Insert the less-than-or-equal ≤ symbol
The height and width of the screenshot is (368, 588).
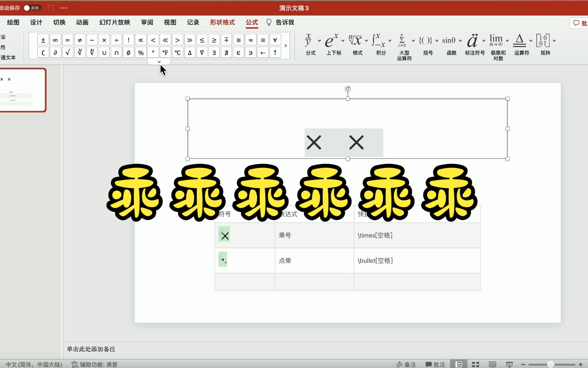click(202, 40)
